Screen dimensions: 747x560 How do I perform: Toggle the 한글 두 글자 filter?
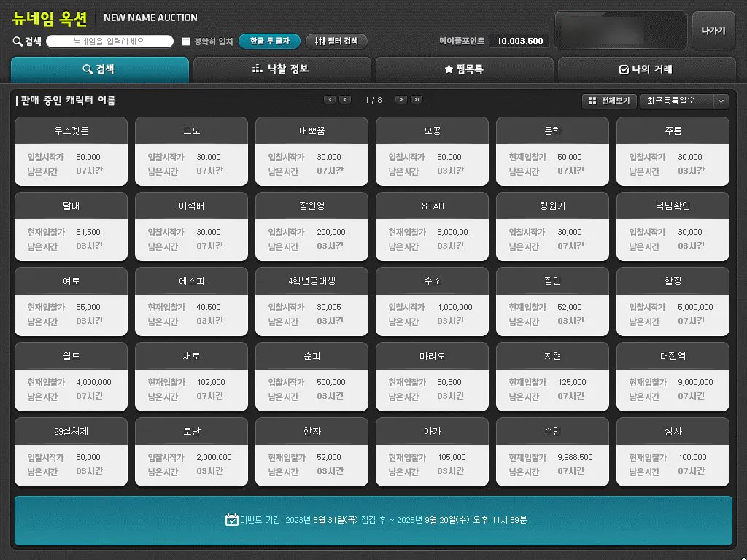(269, 42)
